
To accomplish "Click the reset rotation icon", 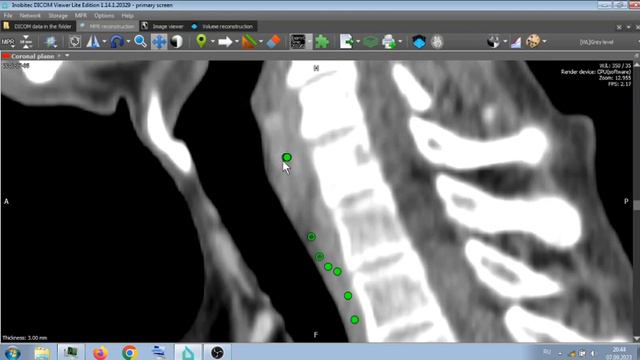I will click(x=75, y=42).
